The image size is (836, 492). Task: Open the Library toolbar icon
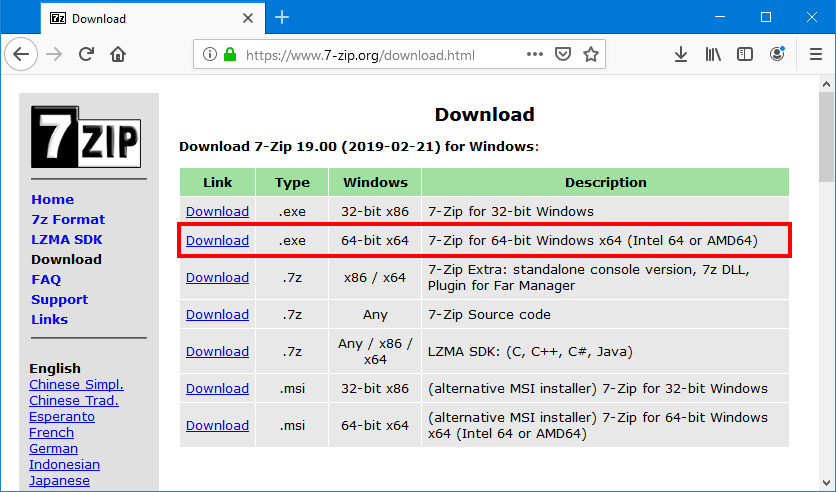click(713, 54)
